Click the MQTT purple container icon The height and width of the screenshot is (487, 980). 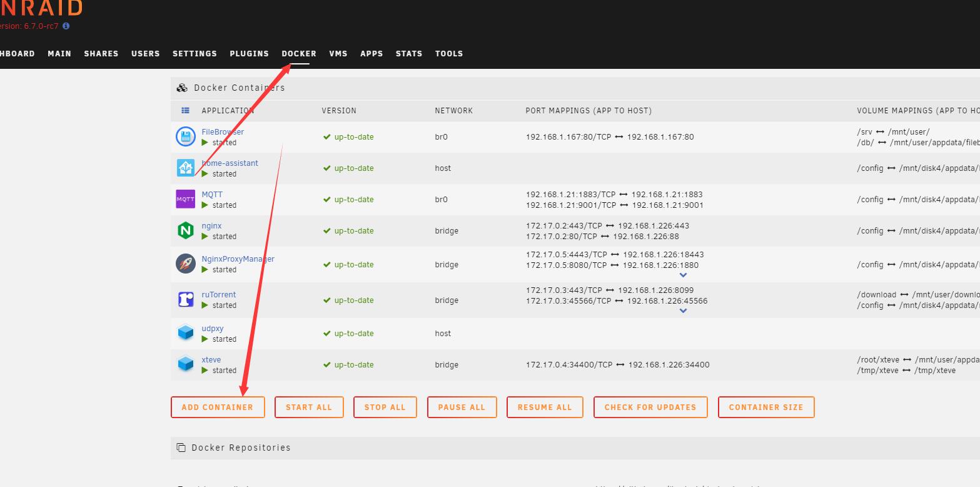tap(186, 199)
